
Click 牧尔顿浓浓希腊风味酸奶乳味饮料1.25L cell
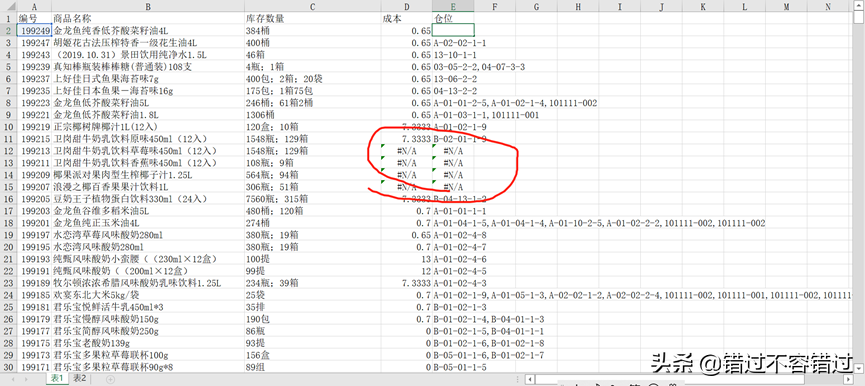148,283
